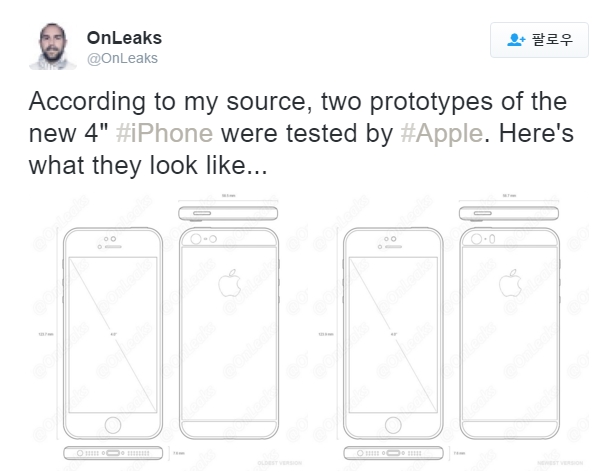
Task: Click the top-edge view of the right prototype
Action: tap(510, 212)
